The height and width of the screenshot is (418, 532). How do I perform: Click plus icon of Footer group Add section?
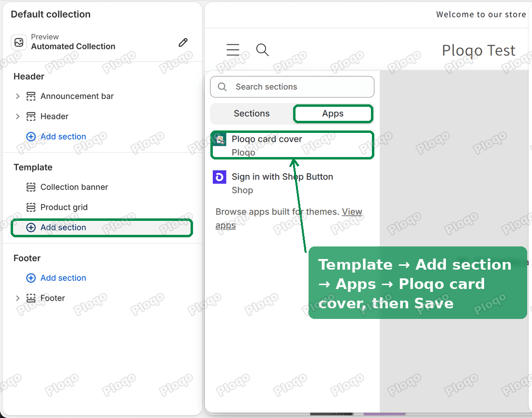coord(31,278)
